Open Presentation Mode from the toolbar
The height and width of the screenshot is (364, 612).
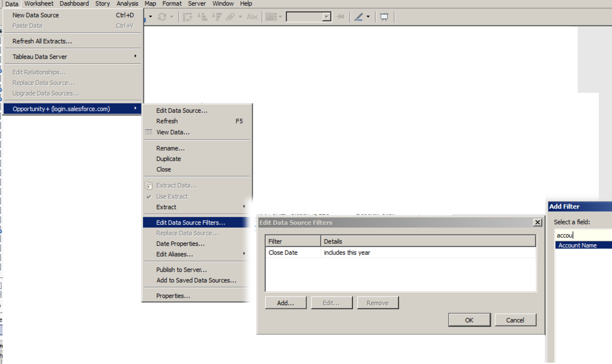coord(384,17)
